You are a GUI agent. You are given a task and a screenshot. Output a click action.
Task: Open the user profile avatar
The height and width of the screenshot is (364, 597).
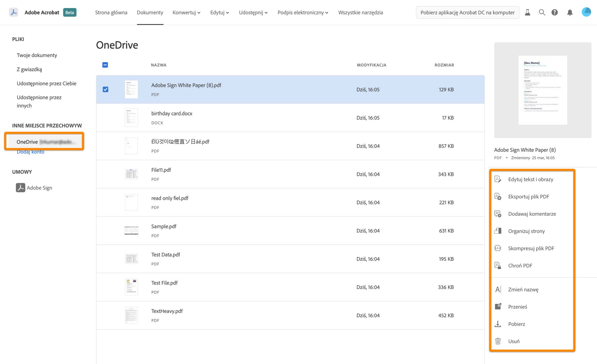click(x=586, y=12)
